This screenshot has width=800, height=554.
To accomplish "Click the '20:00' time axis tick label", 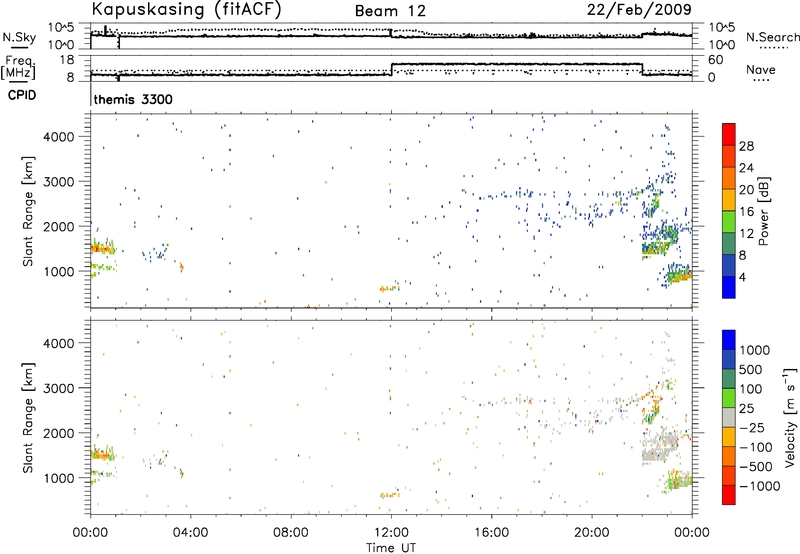I will pyautogui.click(x=592, y=533).
